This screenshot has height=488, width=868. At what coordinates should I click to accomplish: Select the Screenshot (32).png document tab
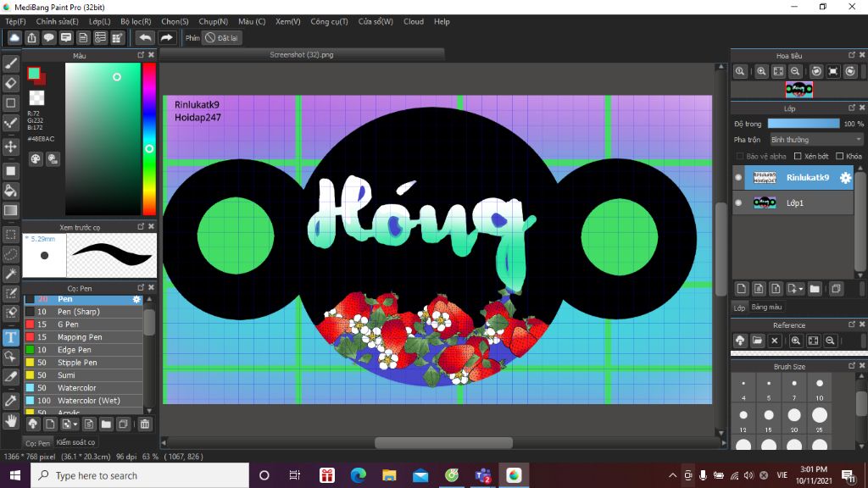pos(302,55)
